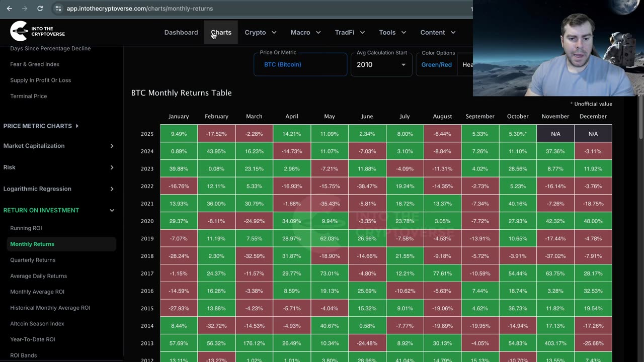Click the 9.49% cell for January 2025
This screenshot has width=644, height=362.
tap(179, 134)
